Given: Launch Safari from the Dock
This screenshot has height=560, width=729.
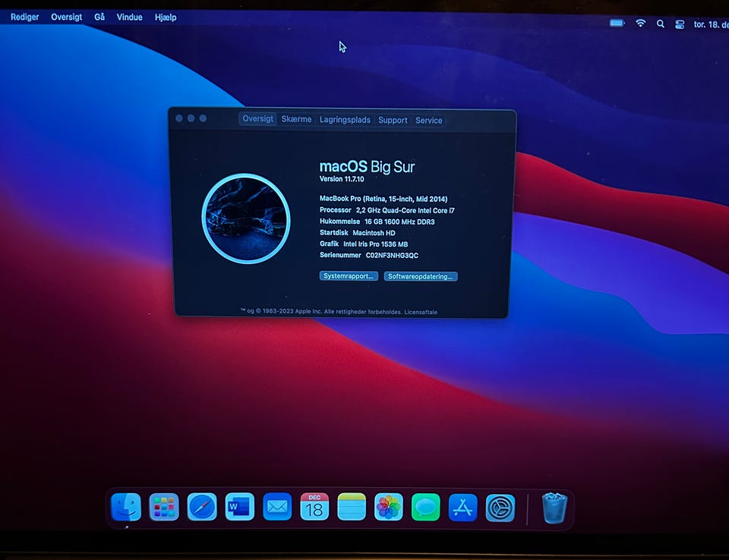Looking at the screenshot, I should (x=202, y=507).
